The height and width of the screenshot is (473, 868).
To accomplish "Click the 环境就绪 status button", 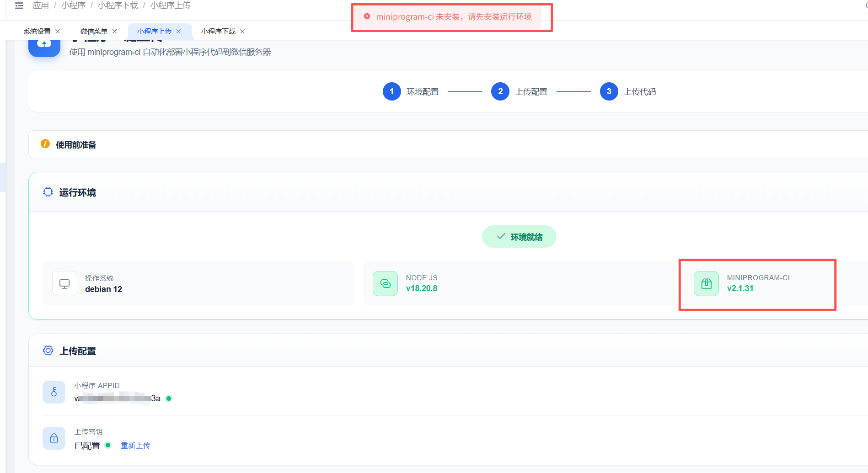I will pyautogui.click(x=519, y=237).
